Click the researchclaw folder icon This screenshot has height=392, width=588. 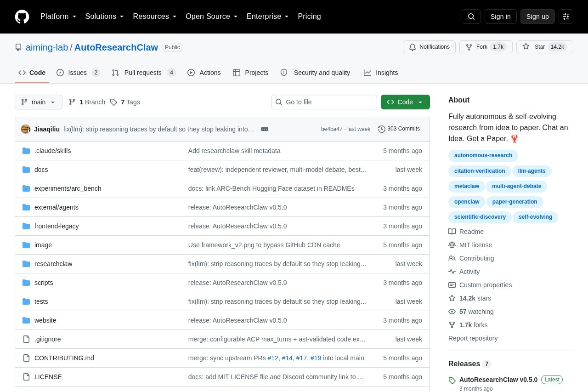coord(26,264)
